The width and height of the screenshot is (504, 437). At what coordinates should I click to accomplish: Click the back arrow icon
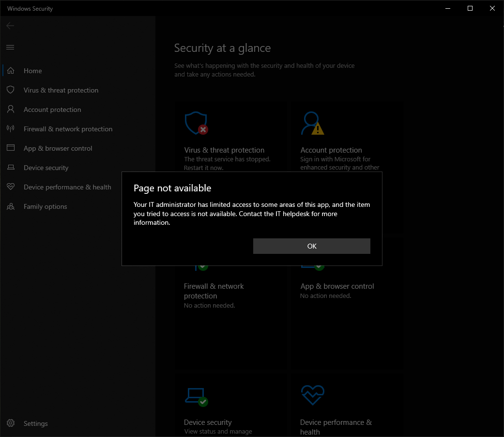[10, 26]
